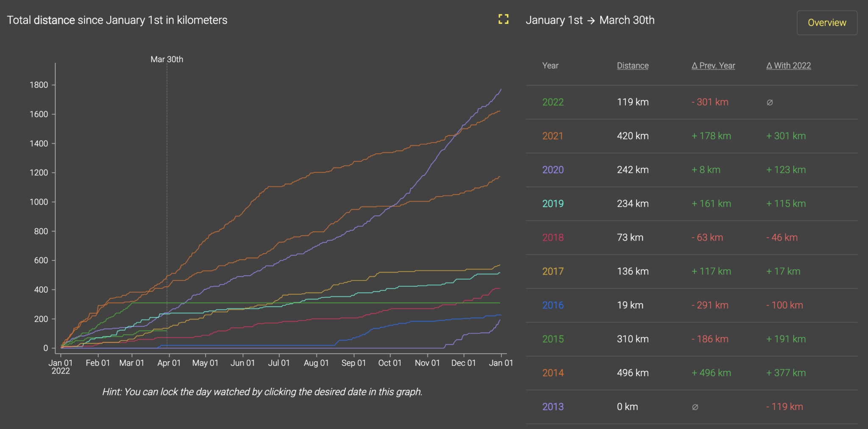Click the Year column header
Screen dimensions: 868x429
[x=550, y=65]
